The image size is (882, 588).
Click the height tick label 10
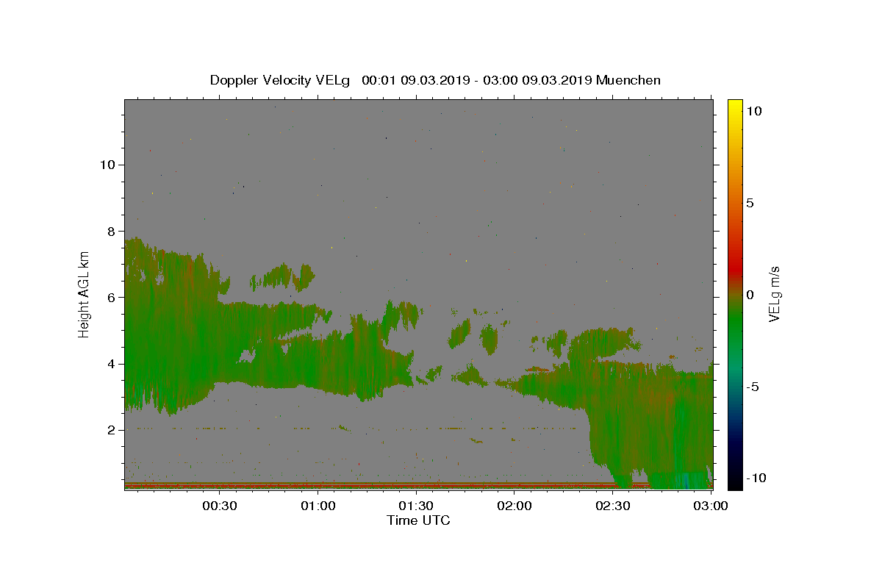[x=107, y=165]
